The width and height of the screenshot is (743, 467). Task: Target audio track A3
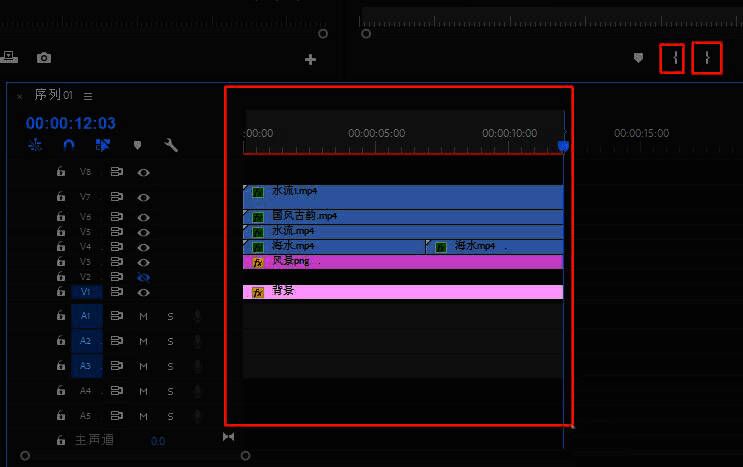pos(87,366)
